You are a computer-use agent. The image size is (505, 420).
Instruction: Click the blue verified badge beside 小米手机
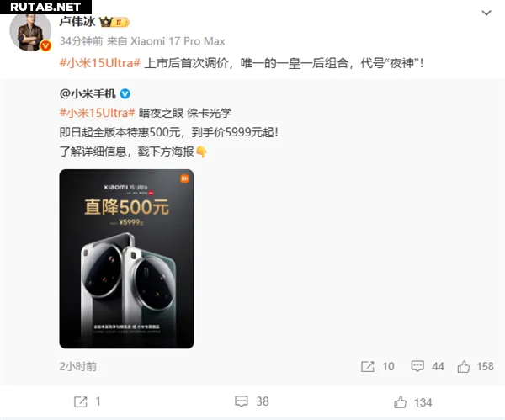125,93
